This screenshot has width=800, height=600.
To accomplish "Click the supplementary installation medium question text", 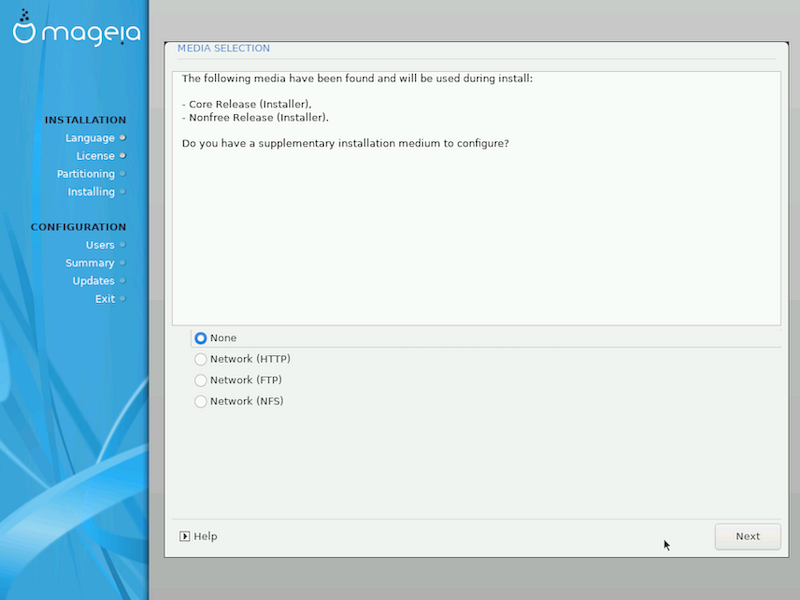I will coord(345,143).
